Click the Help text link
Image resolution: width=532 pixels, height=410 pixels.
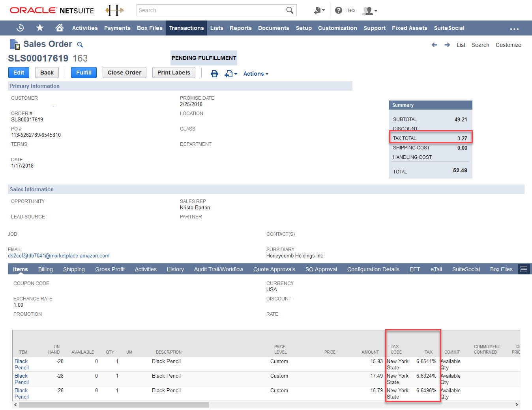350,10
